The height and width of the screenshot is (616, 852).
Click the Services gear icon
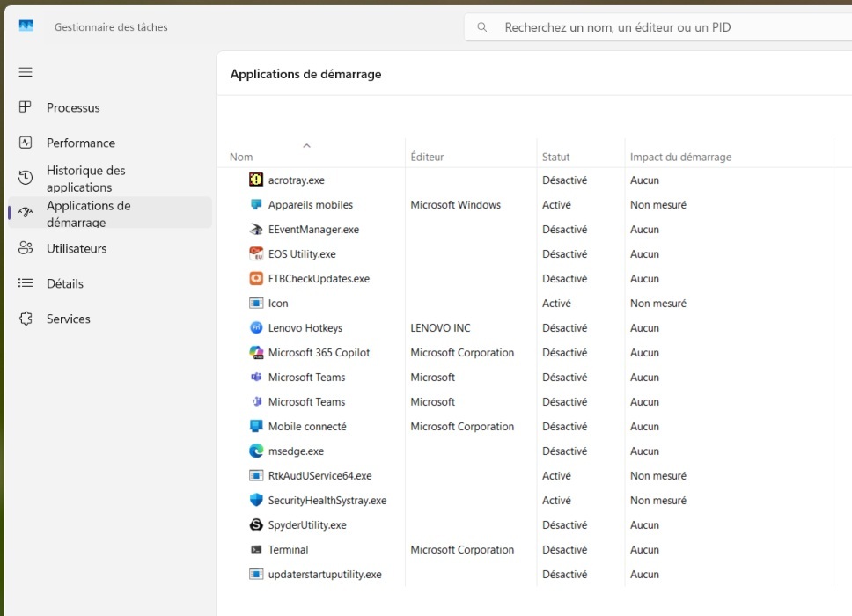[26, 319]
